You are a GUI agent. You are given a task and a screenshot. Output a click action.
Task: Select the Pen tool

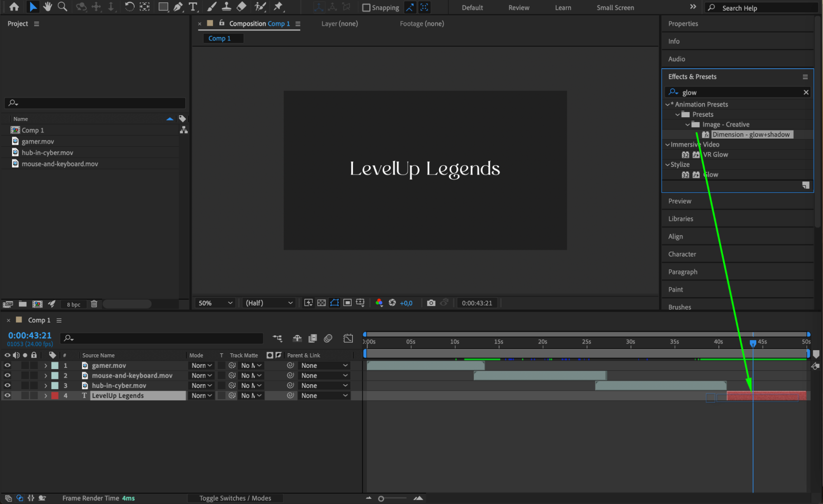178,7
